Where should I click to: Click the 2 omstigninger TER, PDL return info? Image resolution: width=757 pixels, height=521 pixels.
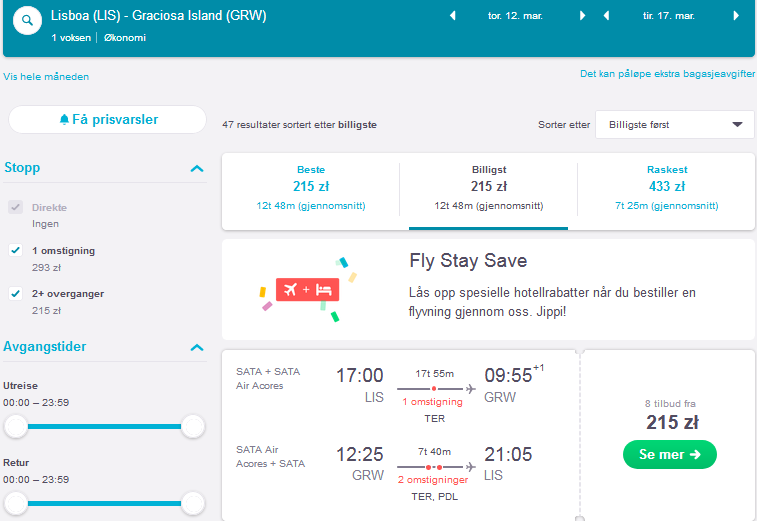433,488
